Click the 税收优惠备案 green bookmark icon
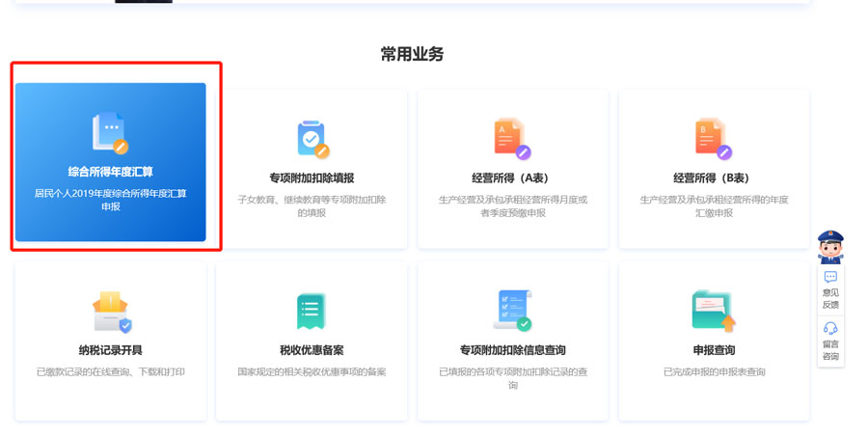 click(312, 312)
